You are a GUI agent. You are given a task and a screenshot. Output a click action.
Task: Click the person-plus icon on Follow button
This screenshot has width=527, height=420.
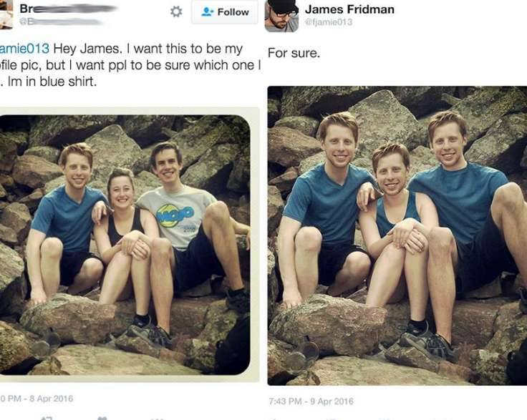point(208,12)
